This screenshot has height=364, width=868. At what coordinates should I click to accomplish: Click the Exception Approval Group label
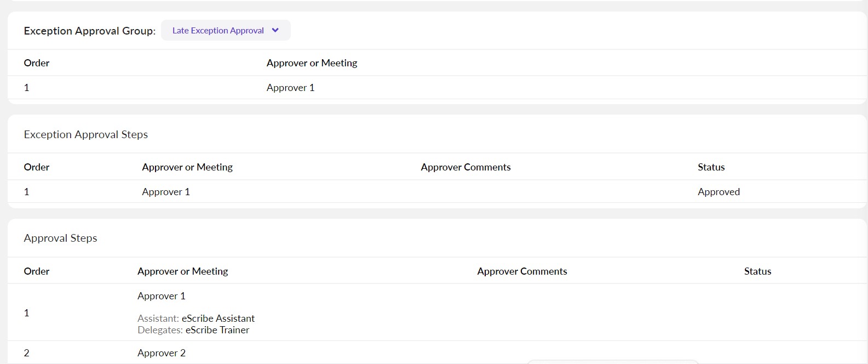tap(89, 31)
